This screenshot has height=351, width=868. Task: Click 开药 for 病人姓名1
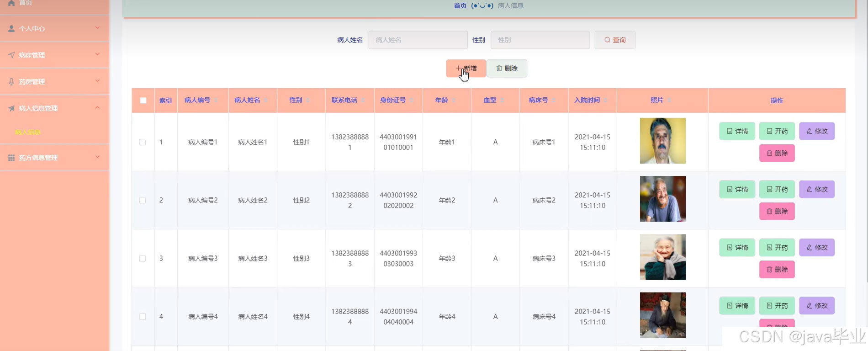[777, 131]
